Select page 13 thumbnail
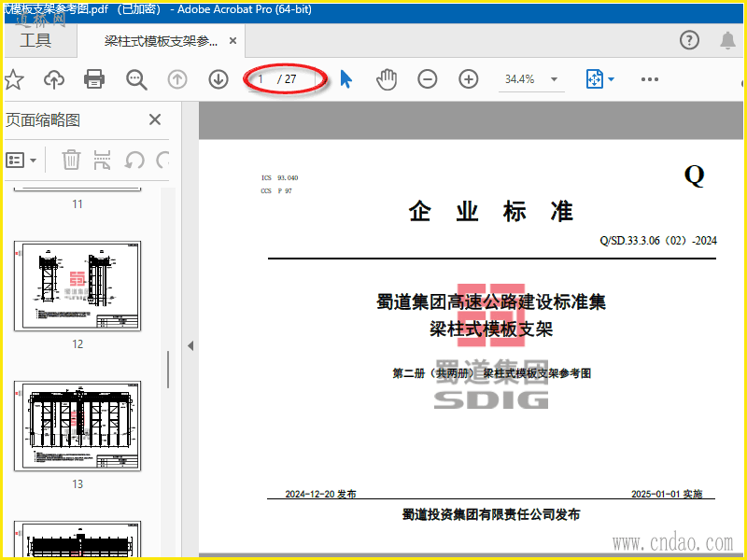747x560 pixels. pyautogui.click(x=78, y=426)
